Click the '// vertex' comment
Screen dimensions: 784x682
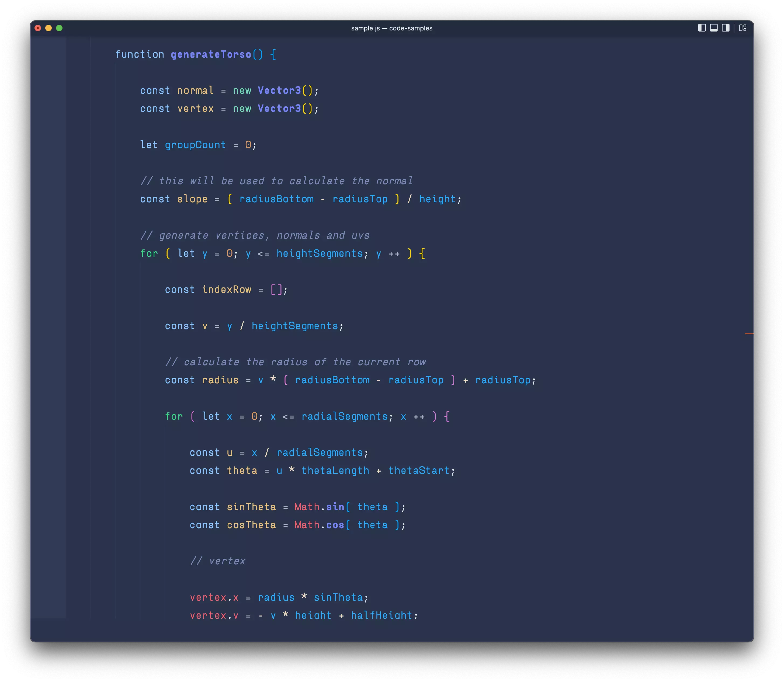218,561
